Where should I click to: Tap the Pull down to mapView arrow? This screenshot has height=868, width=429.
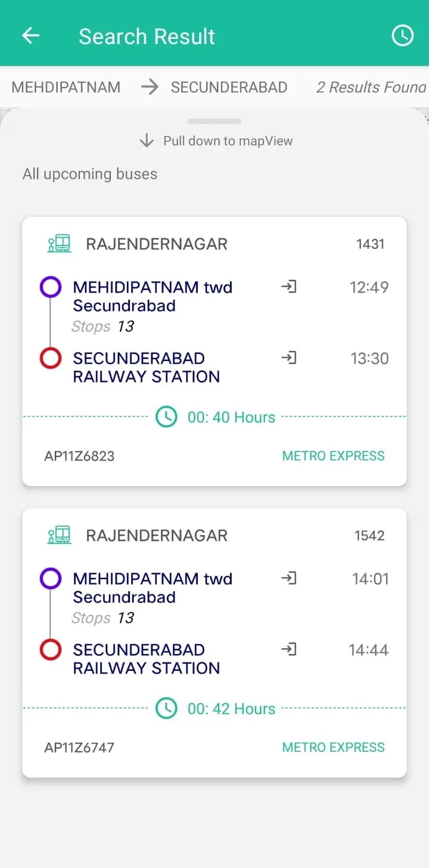click(147, 141)
